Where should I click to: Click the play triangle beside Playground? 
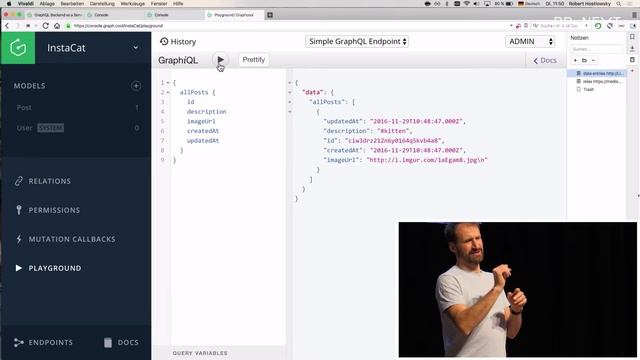(x=19, y=268)
